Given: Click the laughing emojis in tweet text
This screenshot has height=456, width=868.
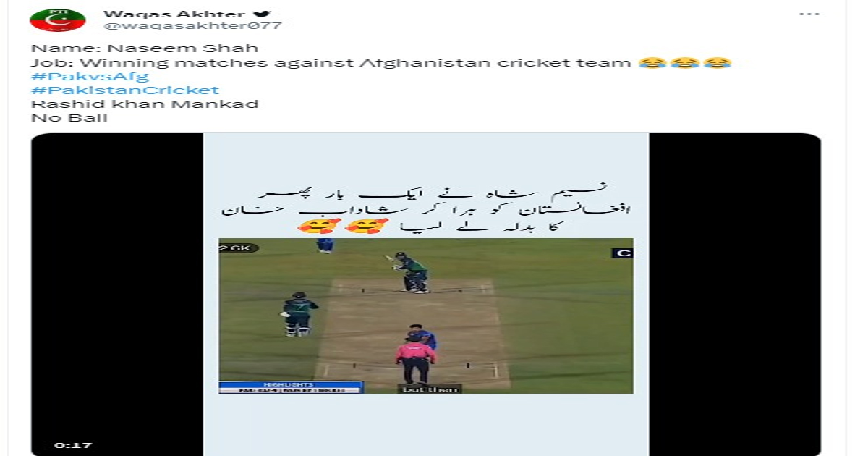Looking at the screenshot, I should (685, 63).
